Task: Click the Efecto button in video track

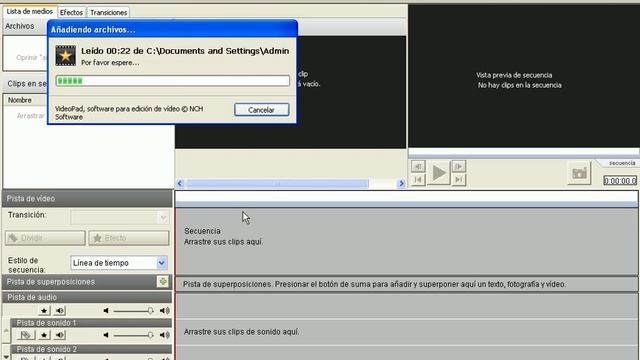Action: pos(129,238)
